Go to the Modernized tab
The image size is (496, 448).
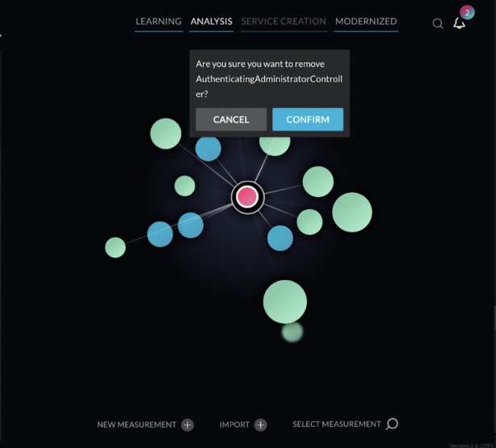point(366,21)
